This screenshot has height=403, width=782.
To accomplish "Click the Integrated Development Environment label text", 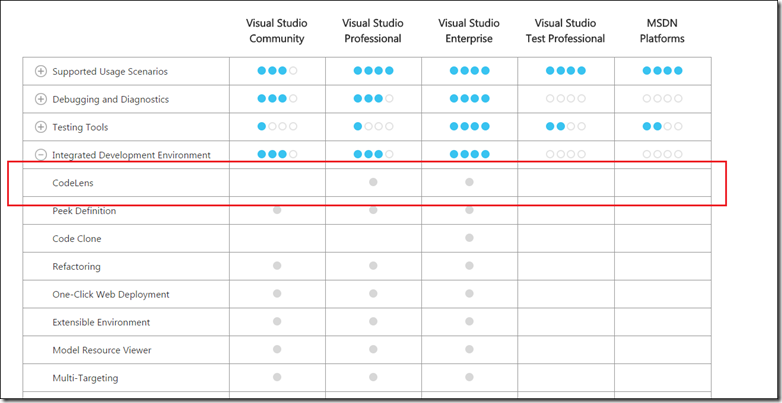I will [131, 155].
